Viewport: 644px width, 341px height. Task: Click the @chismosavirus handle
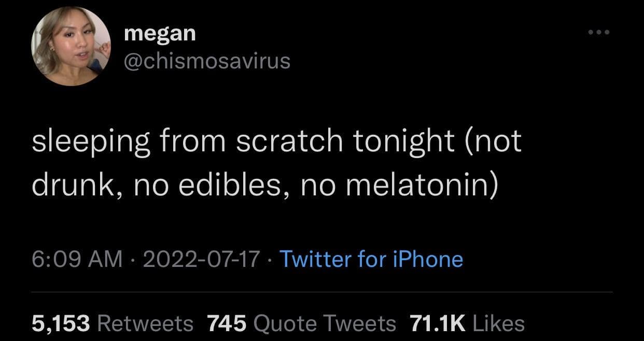(x=207, y=61)
